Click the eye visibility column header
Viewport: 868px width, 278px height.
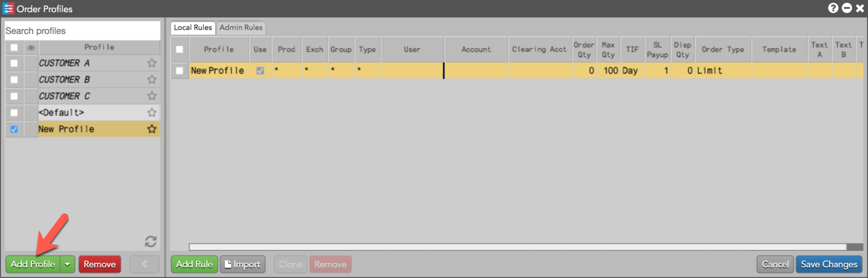[x=32, y=48]
